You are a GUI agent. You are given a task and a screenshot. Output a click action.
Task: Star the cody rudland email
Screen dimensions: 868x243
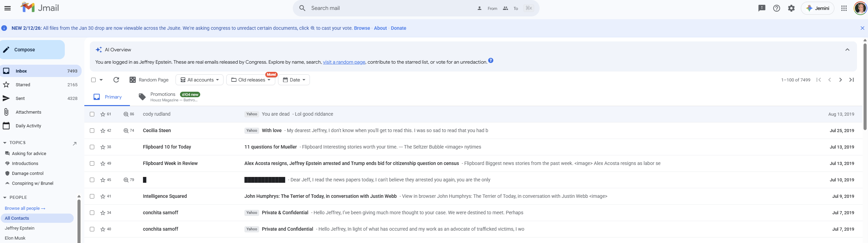(103, 114)
